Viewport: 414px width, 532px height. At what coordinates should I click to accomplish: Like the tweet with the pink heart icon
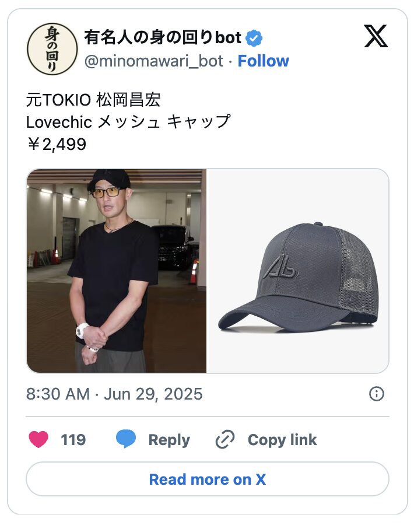(38, 440)
